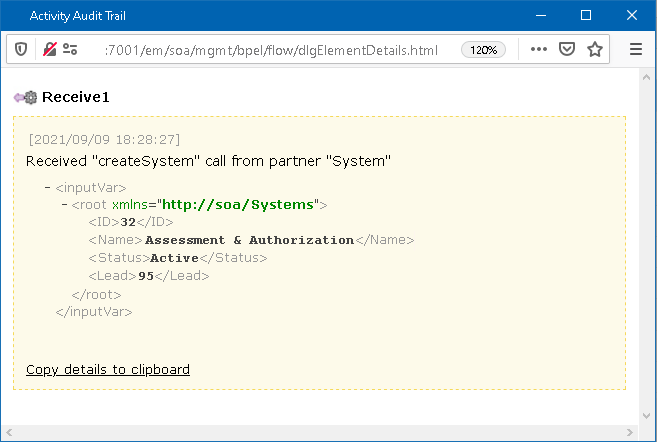Save page with the Pocket icon

(x=567, y=49)
